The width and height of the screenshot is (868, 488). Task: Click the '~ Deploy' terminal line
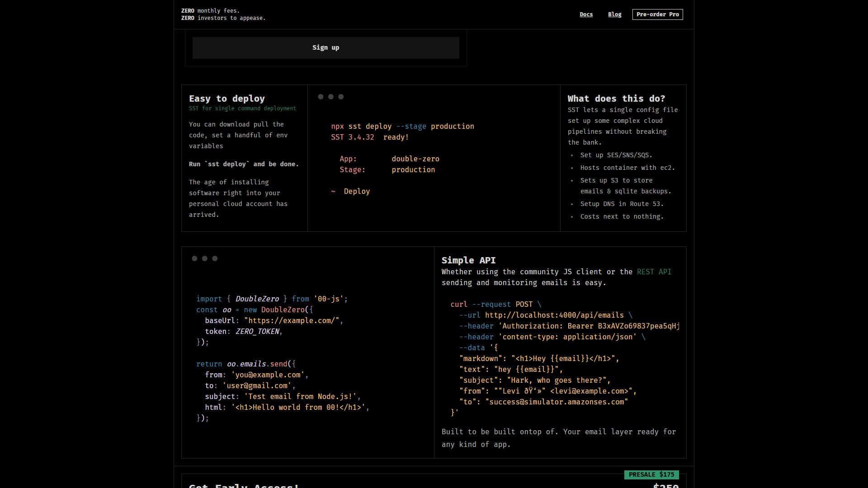350,192
